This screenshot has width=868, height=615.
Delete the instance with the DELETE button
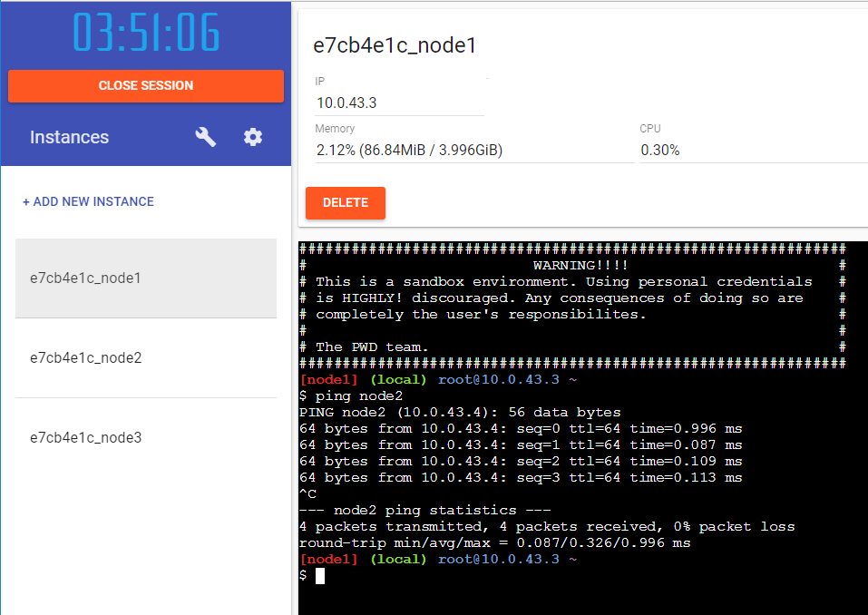pyautogui.click(x=345, y=203)
